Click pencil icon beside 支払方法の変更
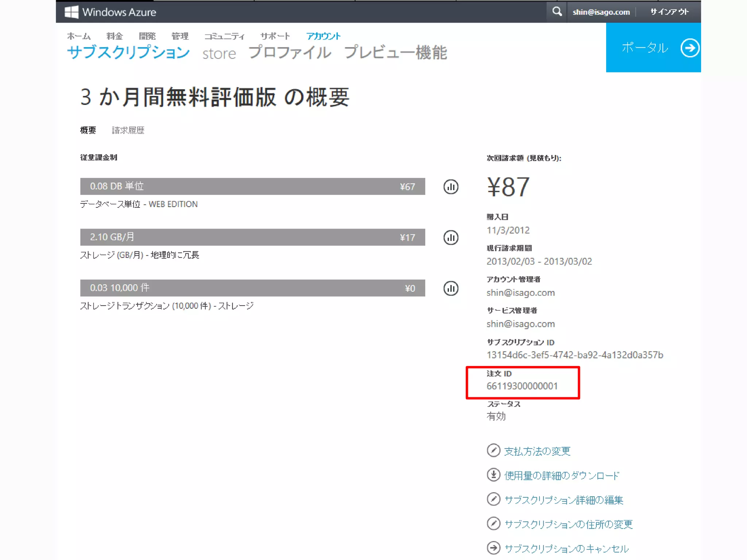 pyautogui.click(x=493, y=450)
